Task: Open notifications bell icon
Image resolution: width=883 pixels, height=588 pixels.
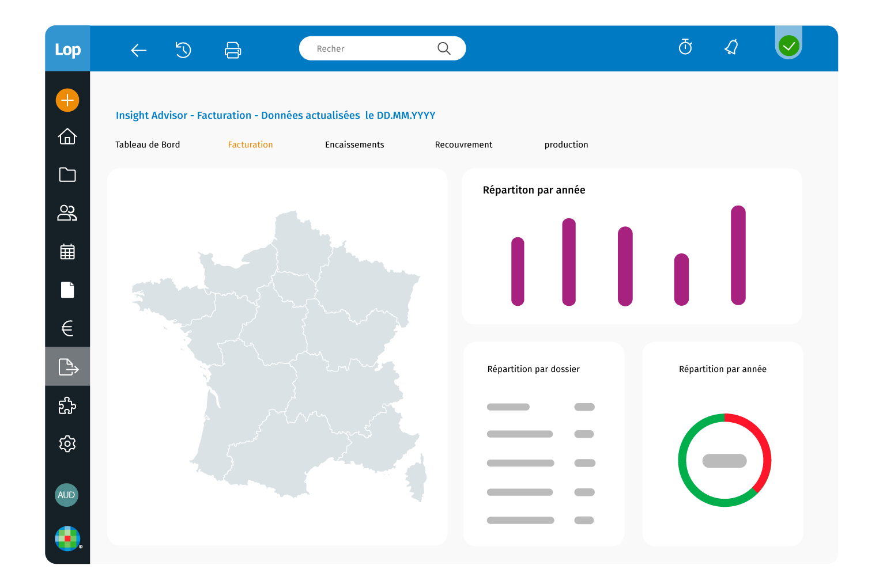Action: tap(731, 47)
